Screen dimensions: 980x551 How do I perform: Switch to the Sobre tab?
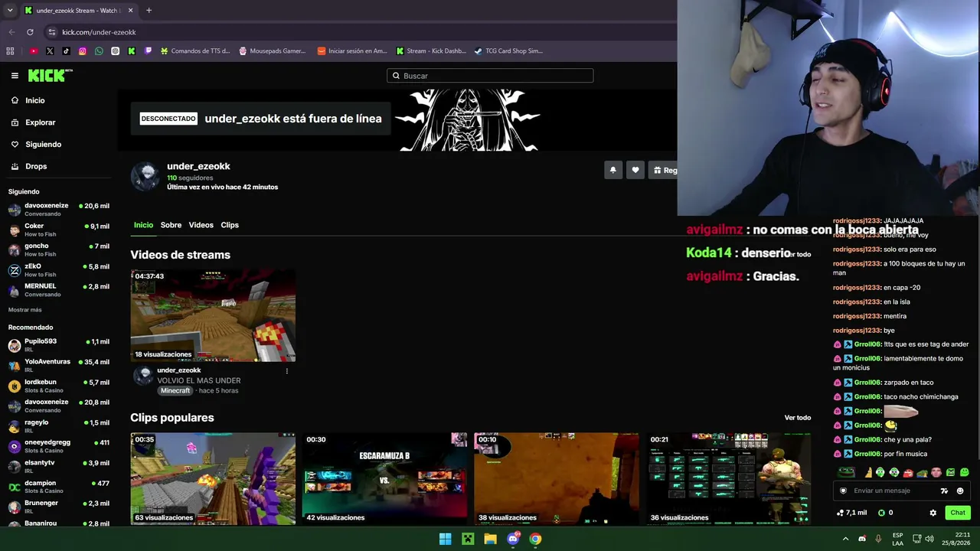coord(171,225)
